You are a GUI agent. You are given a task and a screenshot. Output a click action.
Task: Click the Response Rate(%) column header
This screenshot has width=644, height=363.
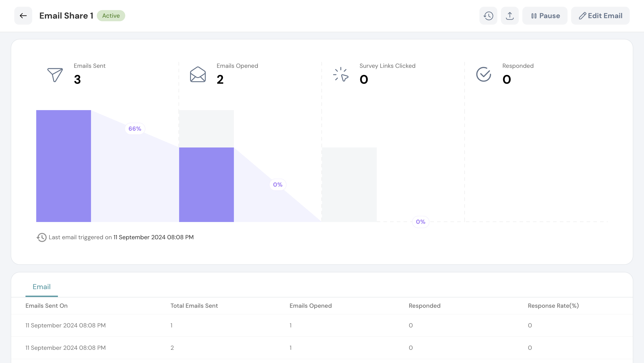tap(553, 306)
